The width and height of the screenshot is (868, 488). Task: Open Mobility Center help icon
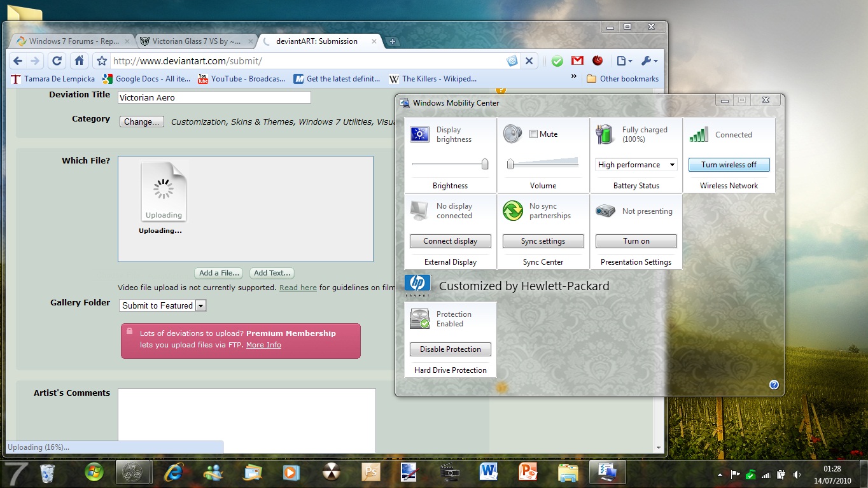(774, 385)
